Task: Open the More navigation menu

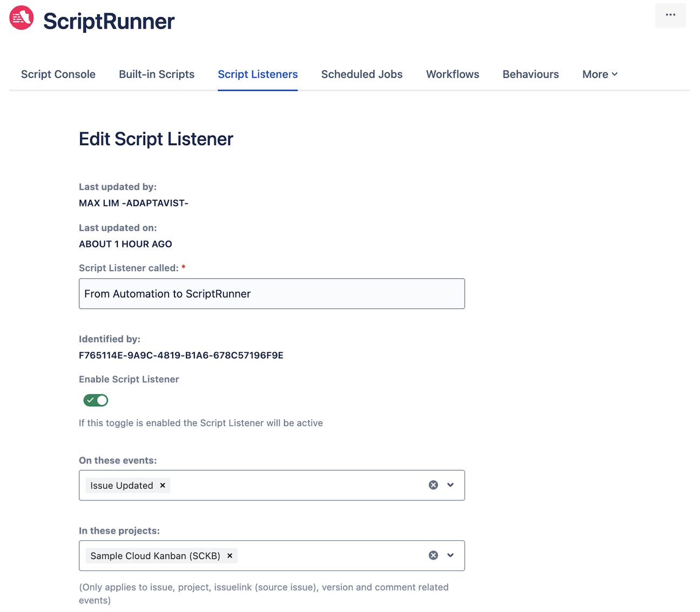Action: (599, 74)
